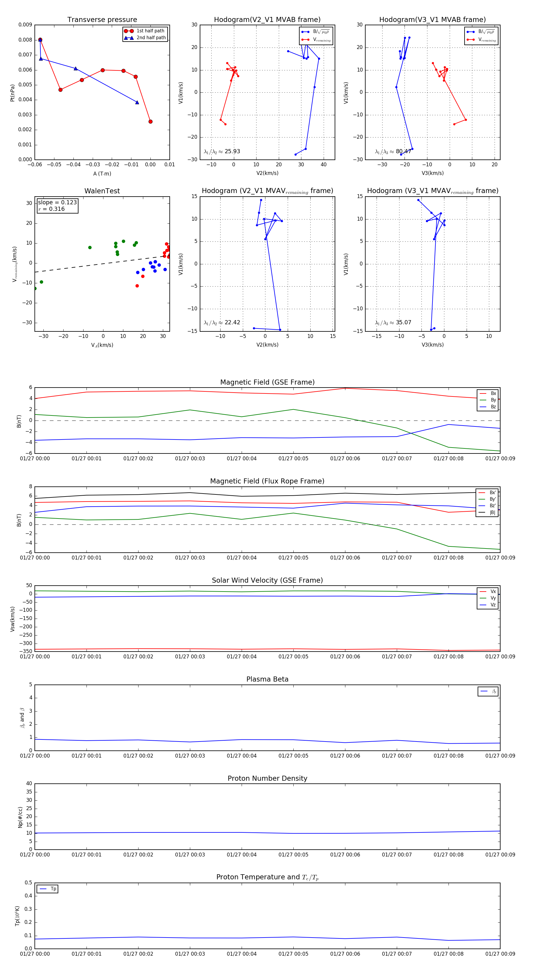
Task: Click the λ1/λ3 ≈ 35.07 annotation
Action: (x=393, y=323)
